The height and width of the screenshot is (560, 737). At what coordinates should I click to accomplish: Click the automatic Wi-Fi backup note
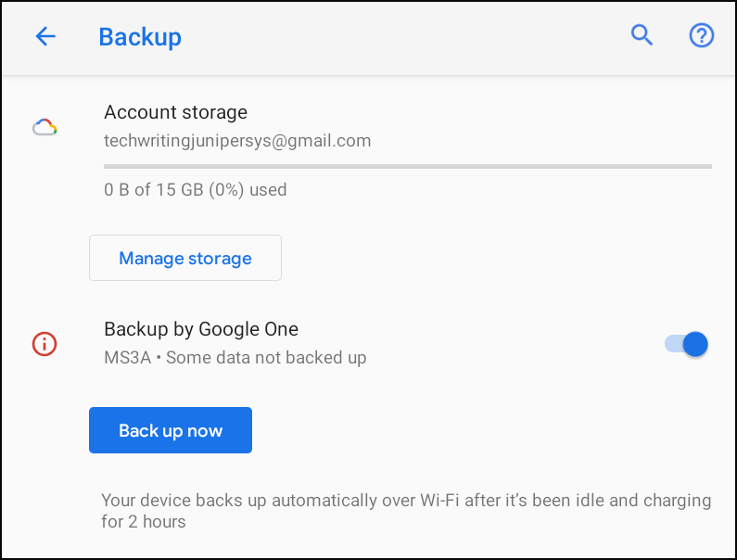click(x=406, y=501)
